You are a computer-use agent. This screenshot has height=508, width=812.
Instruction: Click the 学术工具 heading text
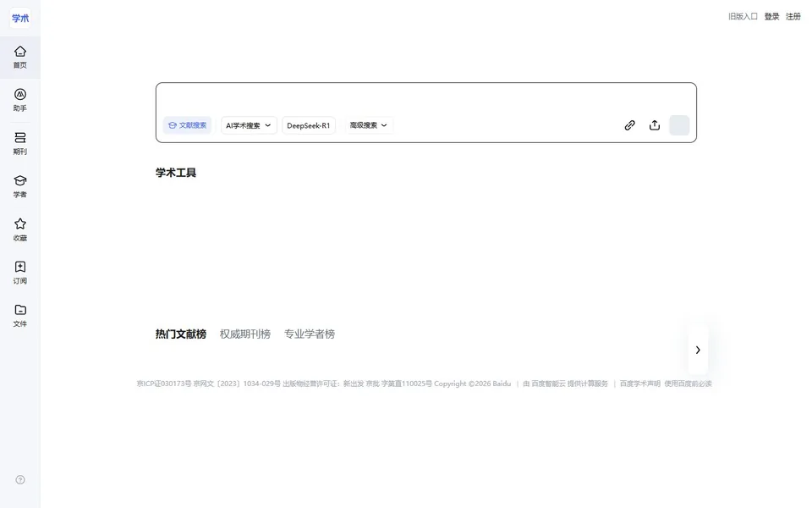[176, 173]
